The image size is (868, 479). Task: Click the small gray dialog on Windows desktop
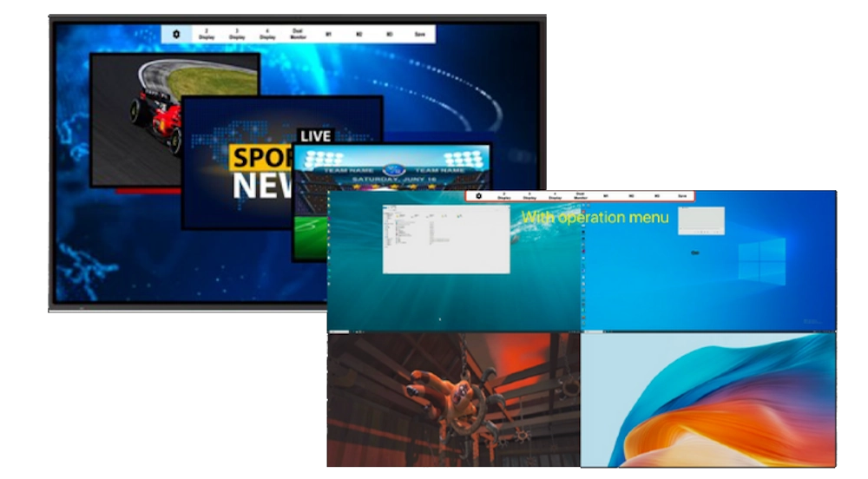pyautogui.click(x=701, y=220)
